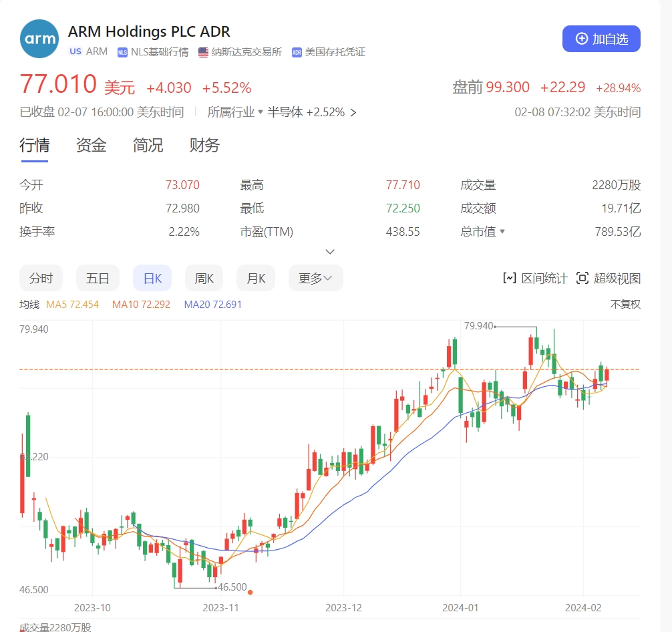The width and height of the screenshot is (672, 632).
Task: Select 月K chart view
Action: [256, 279]
